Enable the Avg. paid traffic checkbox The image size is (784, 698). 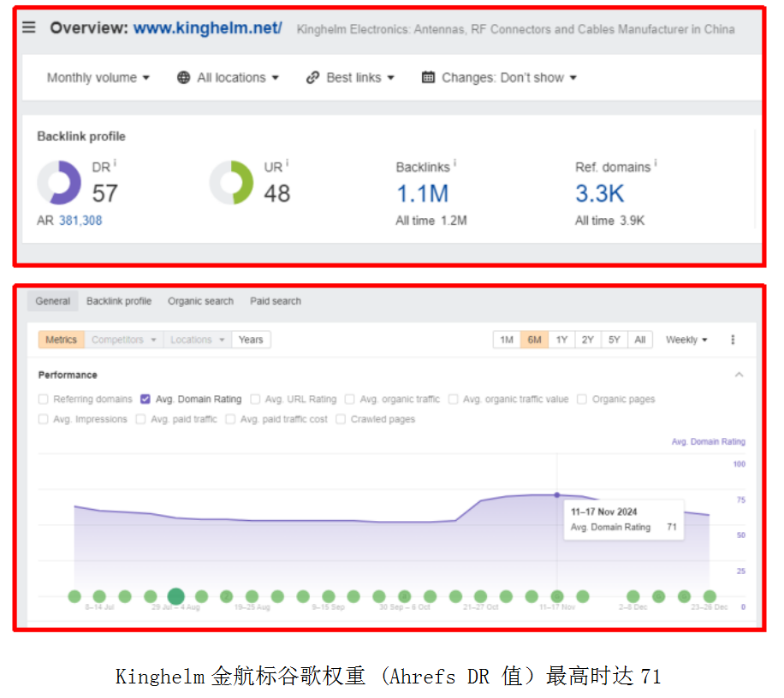coord(141,419)
